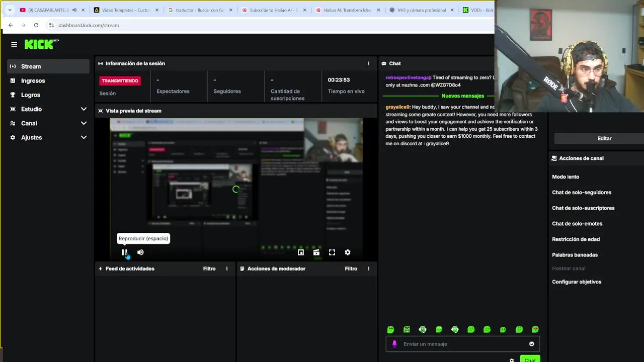This screenshot has height=362, width=644.
Task: Insert the first green ghost emote
Action: coord(390,329)
